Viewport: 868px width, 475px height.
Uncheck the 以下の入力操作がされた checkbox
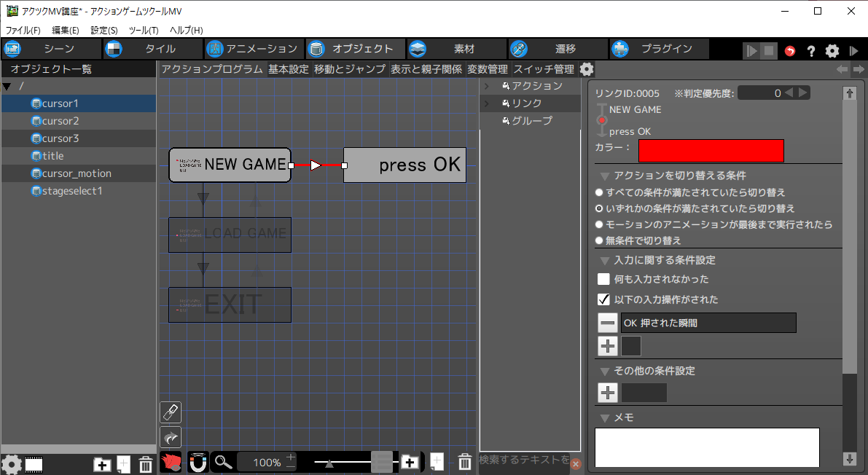coord(603,299)
